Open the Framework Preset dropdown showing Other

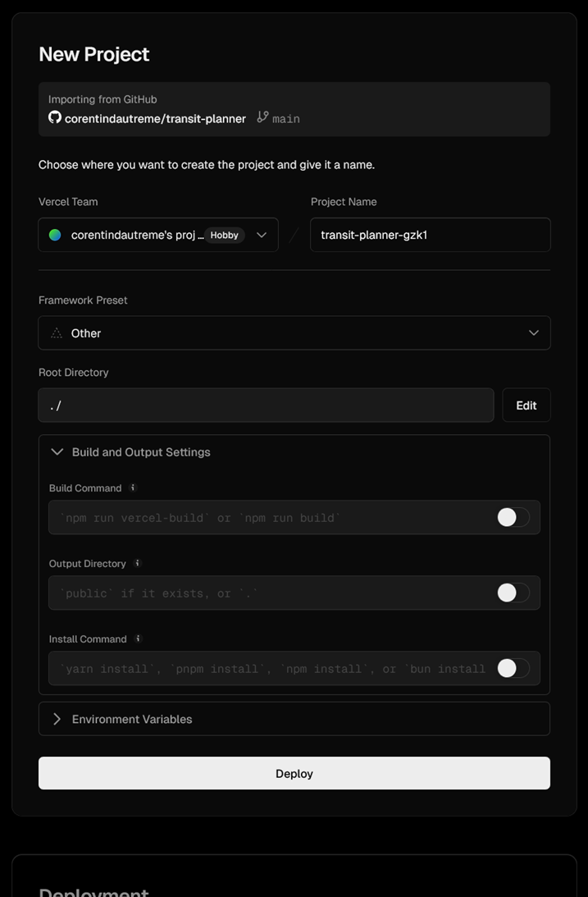coord(294,333)
